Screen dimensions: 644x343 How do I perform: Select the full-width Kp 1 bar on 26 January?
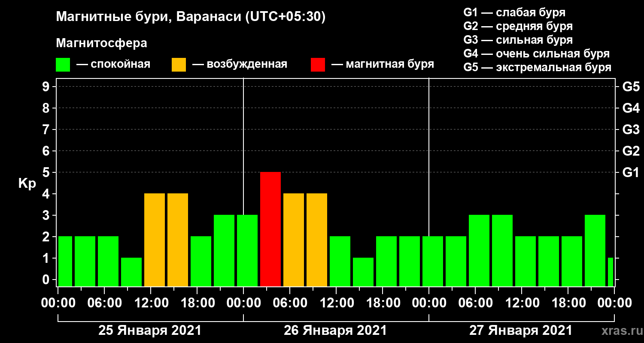(363, 272)
